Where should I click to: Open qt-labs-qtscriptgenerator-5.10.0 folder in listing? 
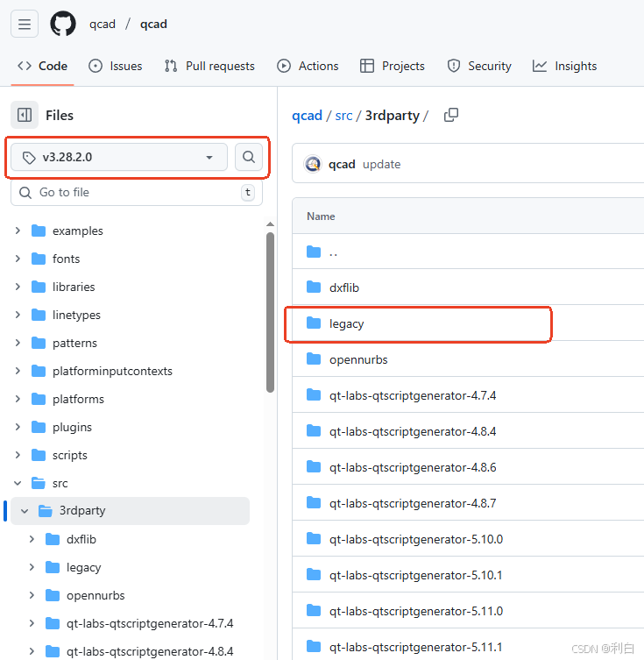416,539
